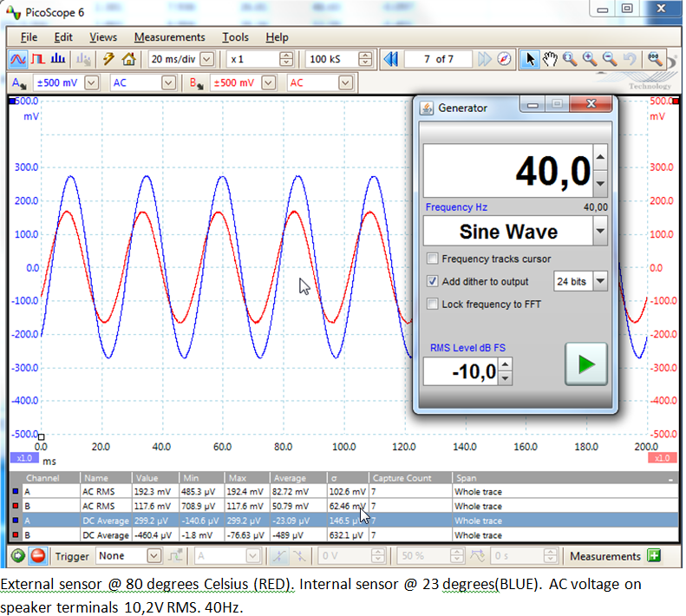Screen dimensions: 686x616
Task: Minimize the Generator window
Action: [x=532, y=103]
